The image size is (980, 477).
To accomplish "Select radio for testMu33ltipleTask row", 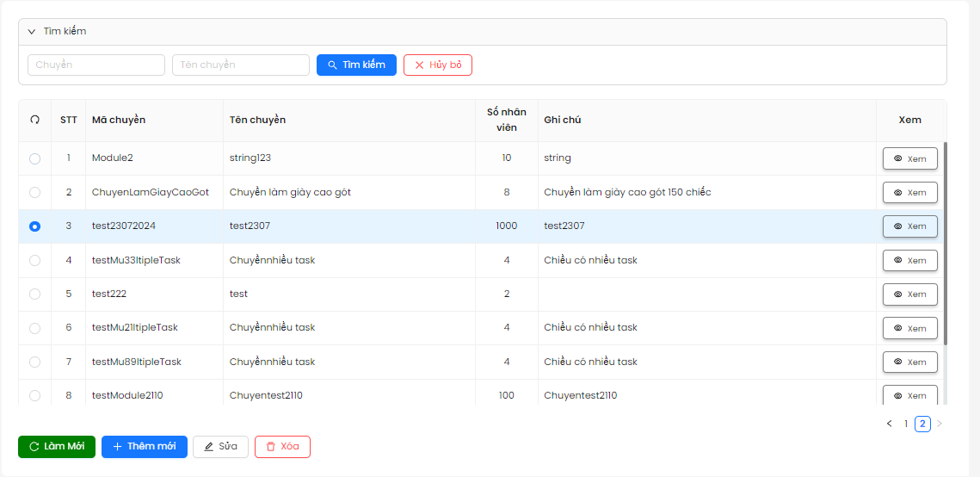I will 34,260.
